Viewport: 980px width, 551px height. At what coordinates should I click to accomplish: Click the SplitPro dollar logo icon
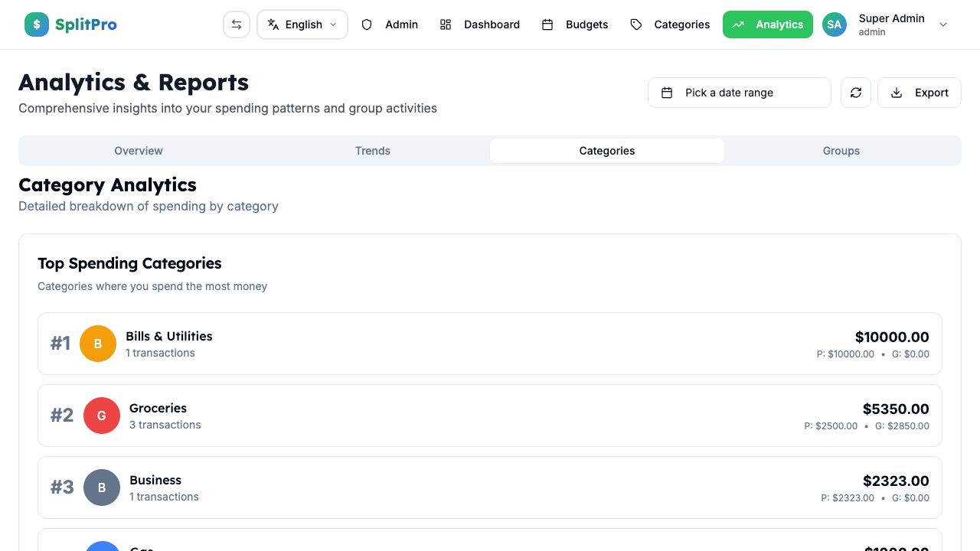tap(36, 24)
